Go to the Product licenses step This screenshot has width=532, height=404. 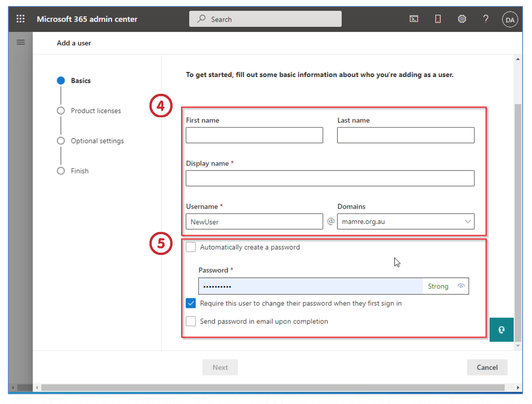click(96, 111)
